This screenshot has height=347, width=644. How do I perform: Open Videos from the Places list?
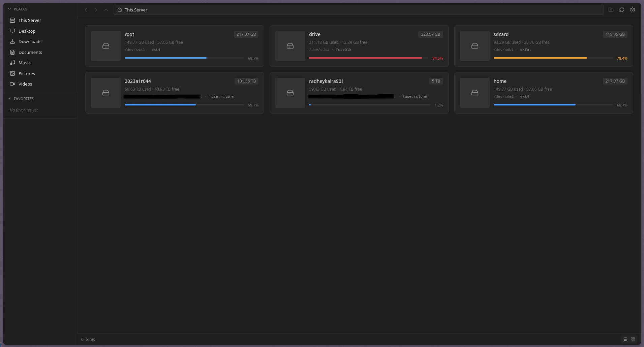pyautogui.click(x=40, y=84)
